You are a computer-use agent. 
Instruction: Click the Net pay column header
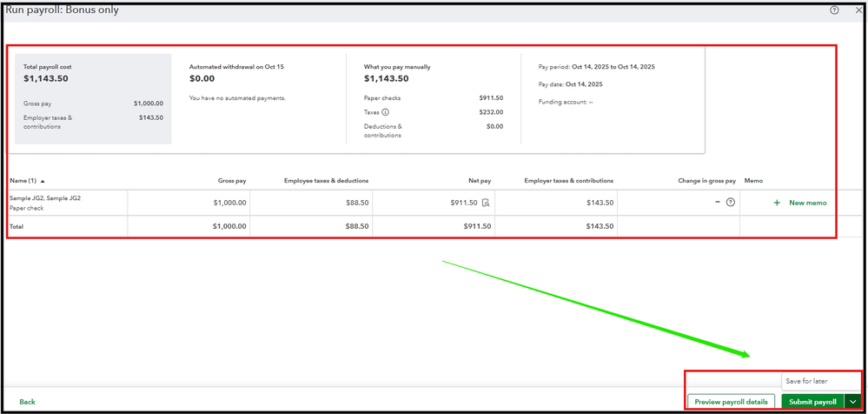480,181
